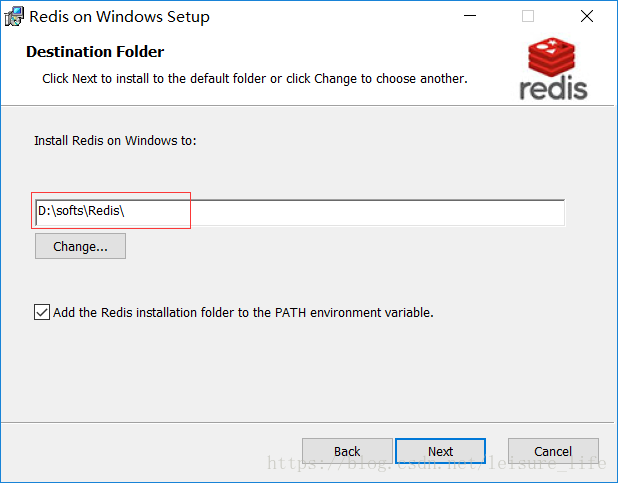Go back with the Back button

point(347,451)
